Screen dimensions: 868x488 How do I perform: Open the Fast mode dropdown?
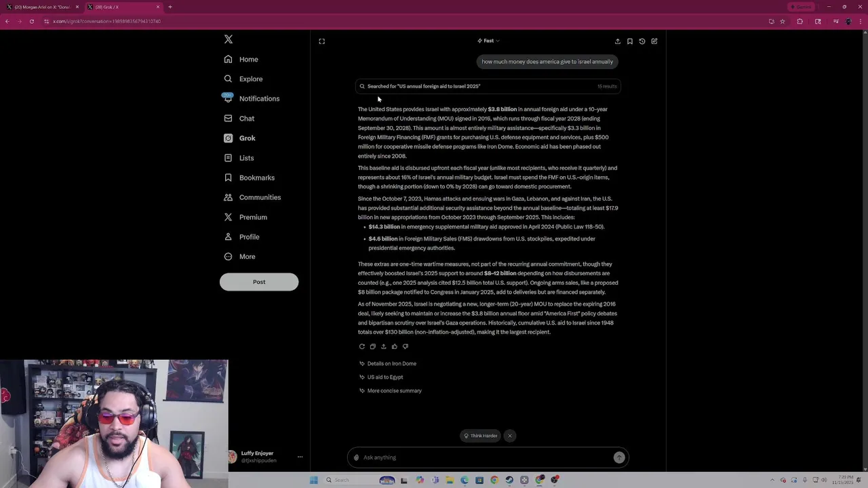[488, 41]
